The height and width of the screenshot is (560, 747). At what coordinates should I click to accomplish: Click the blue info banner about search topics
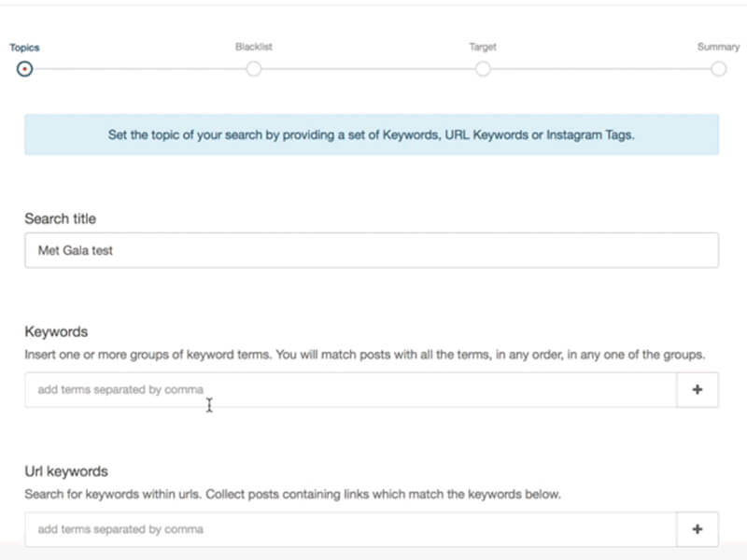(x=372, y=134)
